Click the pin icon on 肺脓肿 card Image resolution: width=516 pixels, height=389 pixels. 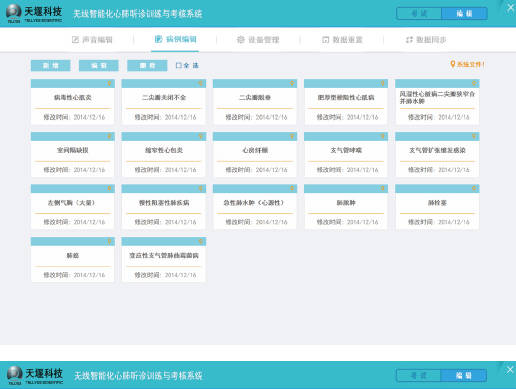coord(383,188)
